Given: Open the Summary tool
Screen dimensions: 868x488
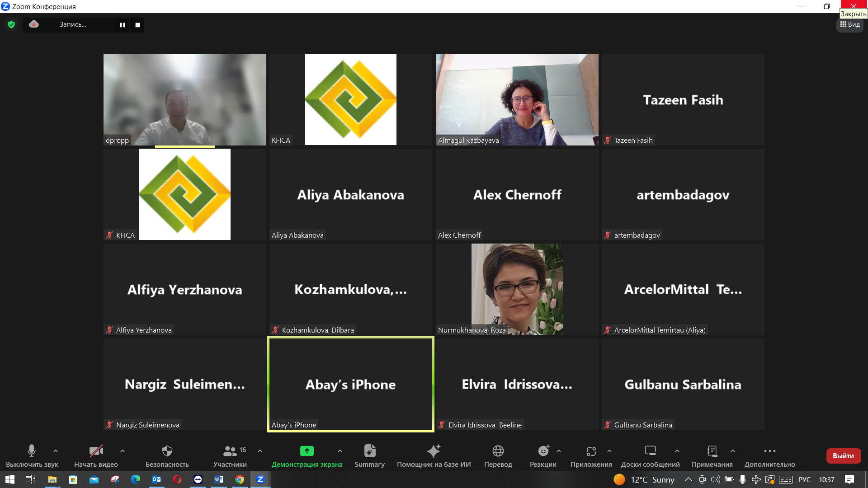Looking at the screenshot, I should click(370, 455).
